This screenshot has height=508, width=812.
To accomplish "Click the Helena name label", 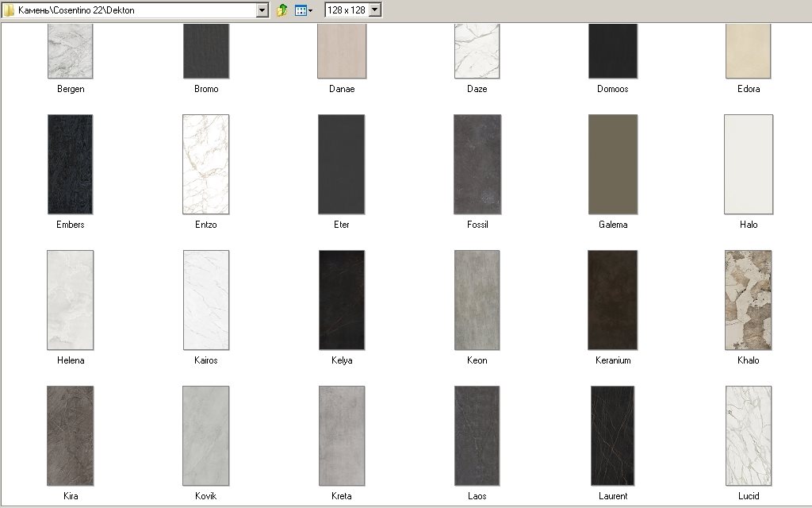I will coord(71,360).
